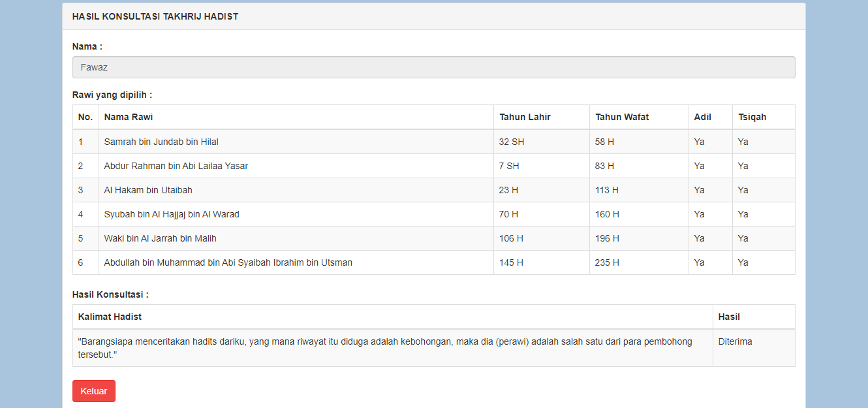Click the Tsiqah column header

[752, 117]
